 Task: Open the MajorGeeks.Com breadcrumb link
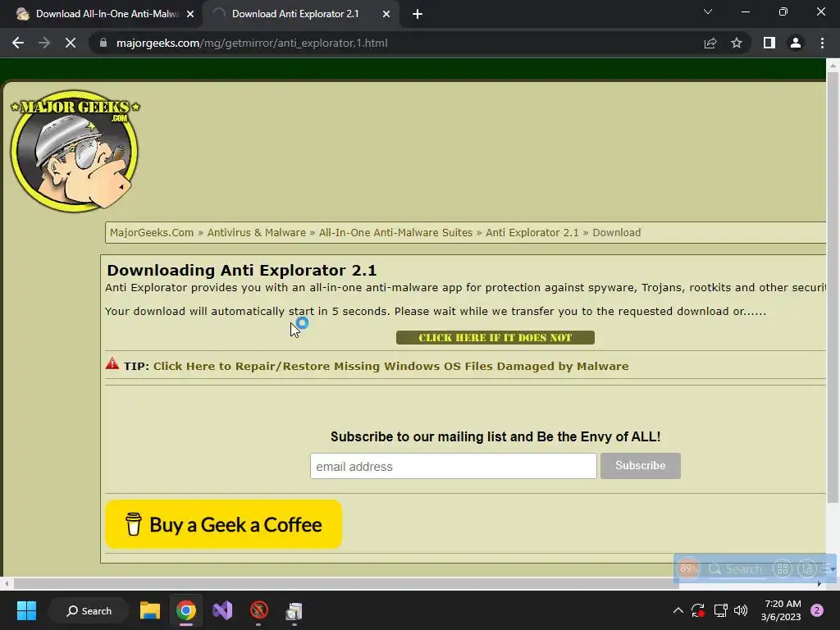[152, 232]
